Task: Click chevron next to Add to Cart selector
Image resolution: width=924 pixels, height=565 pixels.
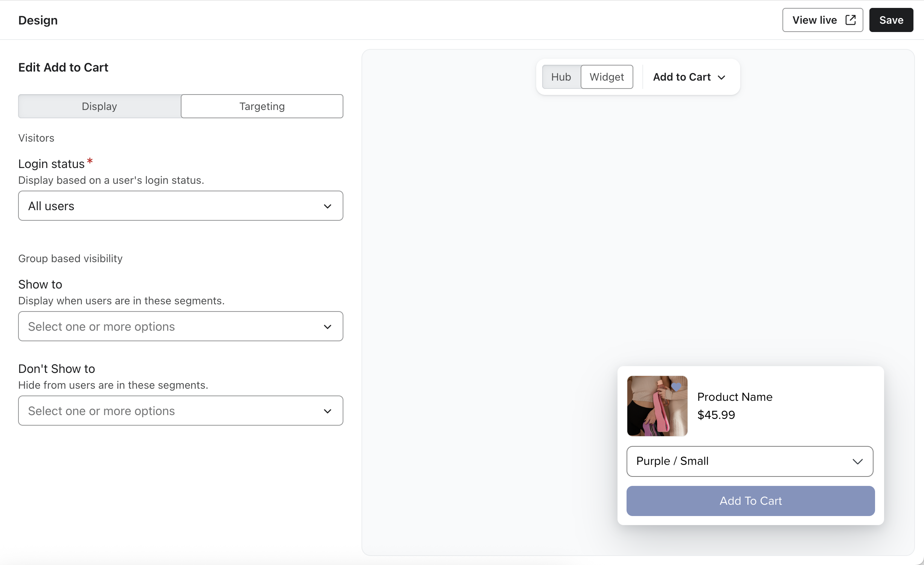Action: click(x=721, y=77)
